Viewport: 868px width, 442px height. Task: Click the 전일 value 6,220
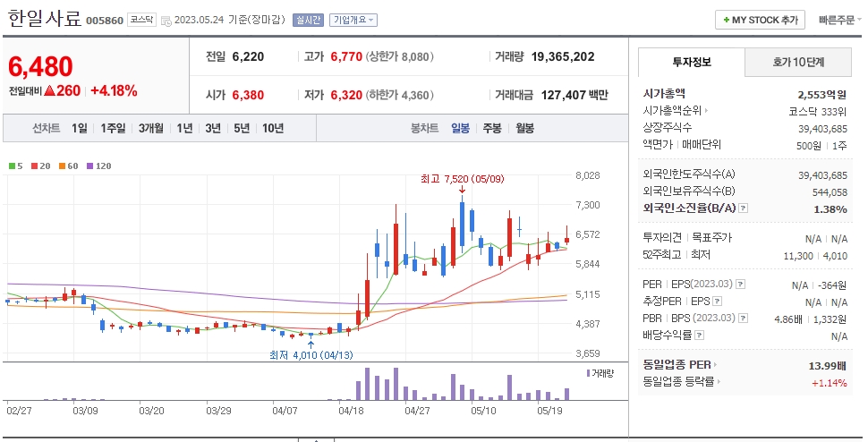coord(248,57)
